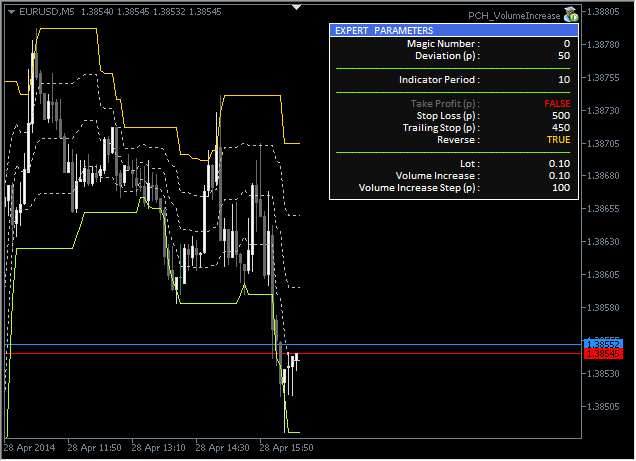Image resolution: width=636 pixels, height=461 pixels.
Task: Click the PCH_VolumeIncrease expert name
Action: point(514,16)
